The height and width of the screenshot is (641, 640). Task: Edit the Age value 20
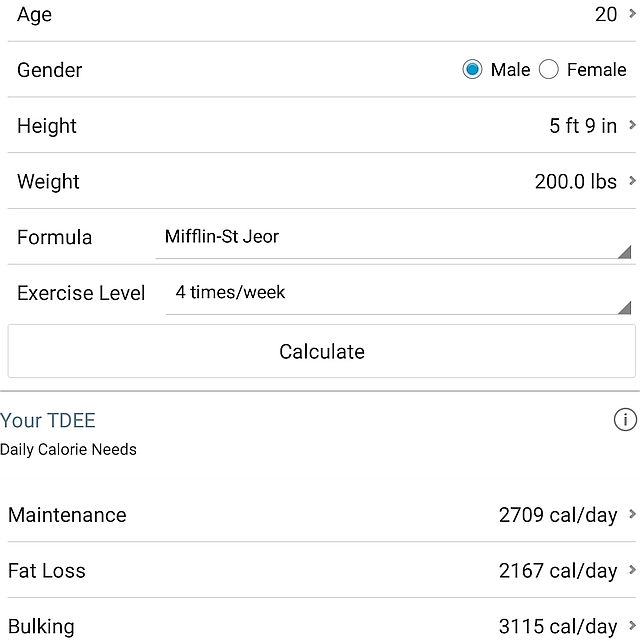(606, 14)
